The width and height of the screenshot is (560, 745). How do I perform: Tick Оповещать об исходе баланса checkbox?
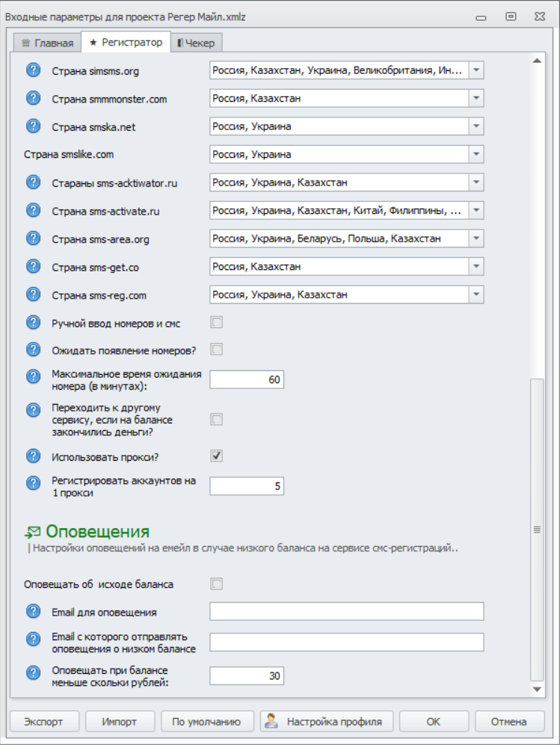pyautogui.click(x=217, y=583)
